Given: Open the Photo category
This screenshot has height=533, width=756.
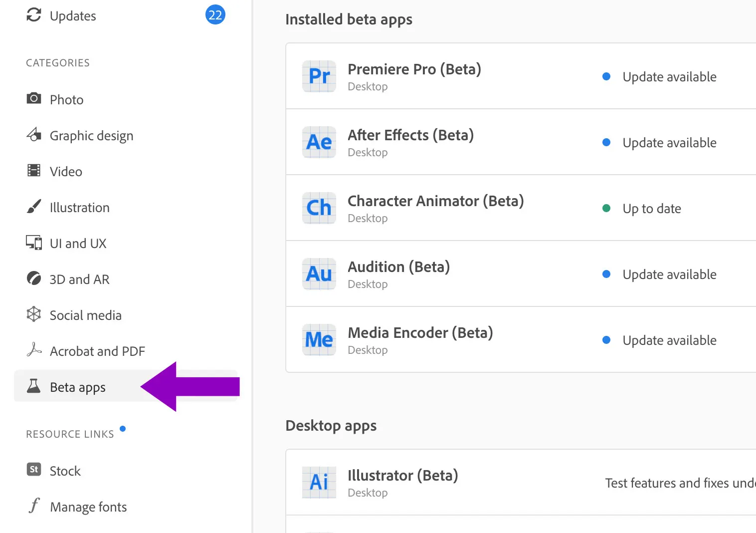Looking at the screenshot, I should (66, 100).
